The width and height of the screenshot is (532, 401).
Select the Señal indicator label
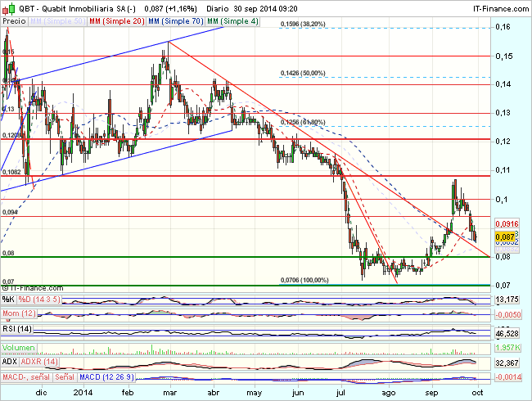pos(65,377)
